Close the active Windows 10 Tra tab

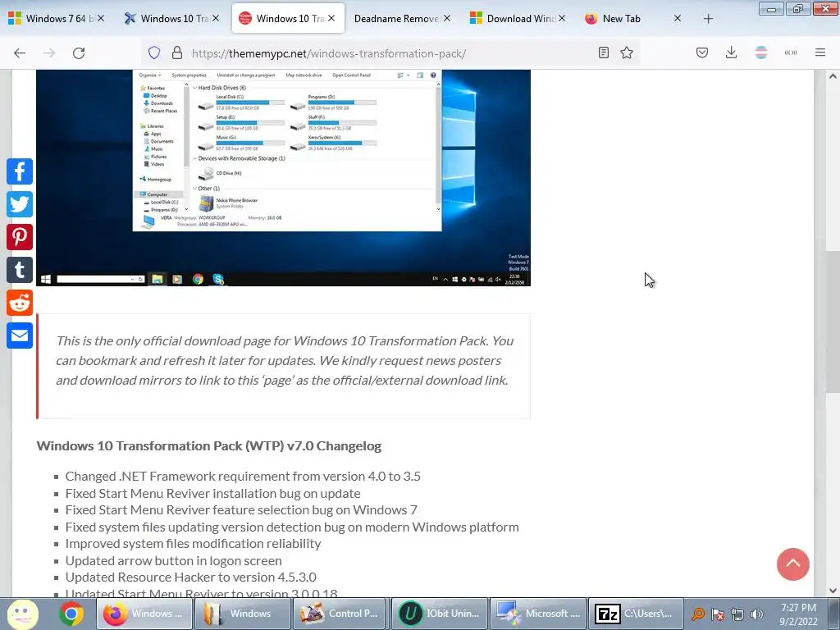pos(331,18)
